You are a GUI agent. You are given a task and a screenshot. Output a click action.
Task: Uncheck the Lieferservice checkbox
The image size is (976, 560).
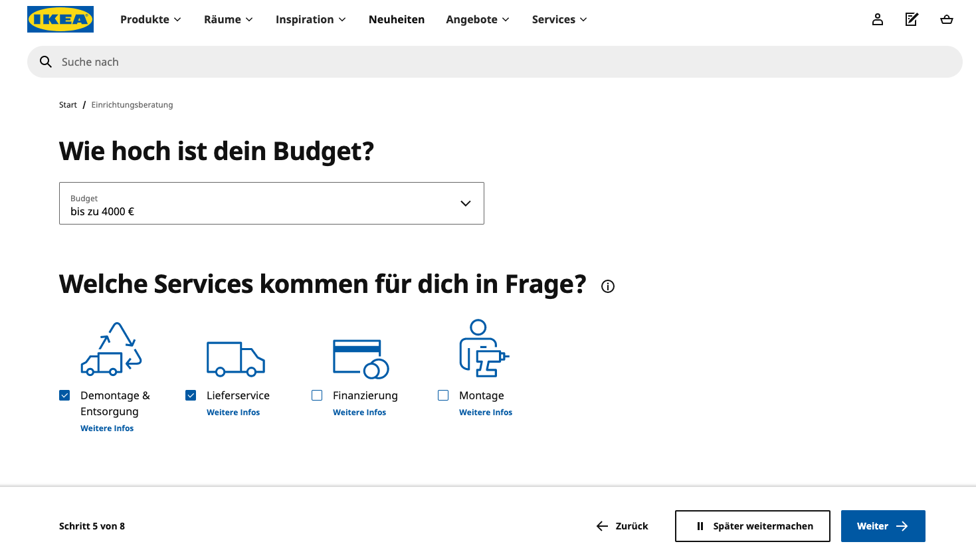pos(191,395)
